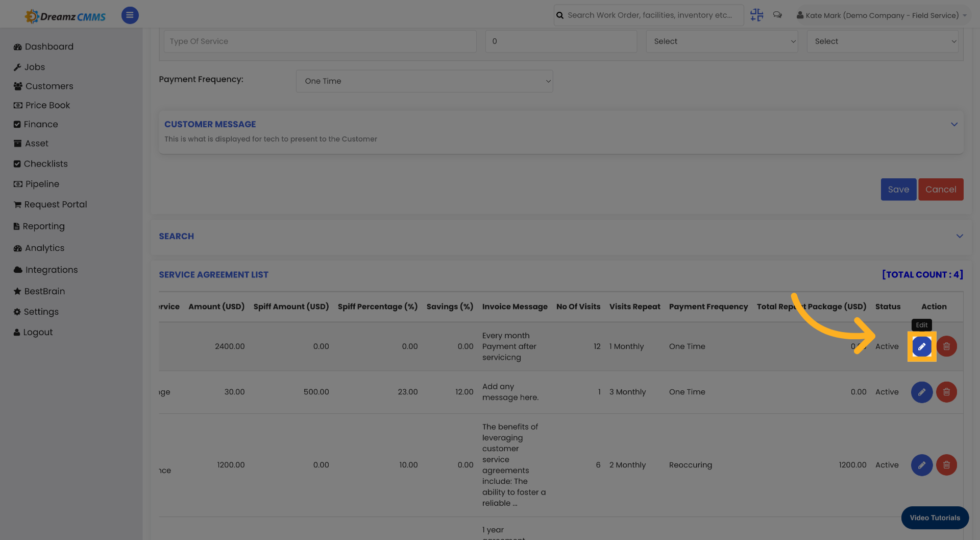Open the QR scan icon in header
The image size is (980, 540).
[756, 15]
